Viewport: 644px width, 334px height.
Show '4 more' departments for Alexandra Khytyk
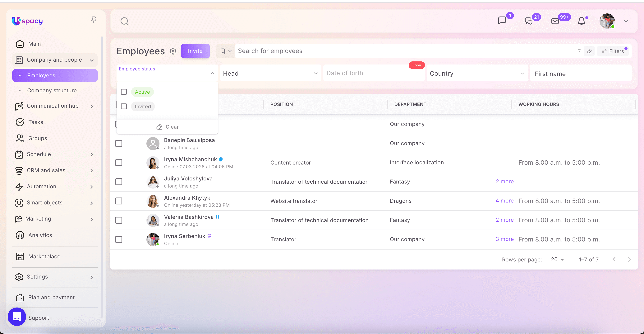point(504,201)
